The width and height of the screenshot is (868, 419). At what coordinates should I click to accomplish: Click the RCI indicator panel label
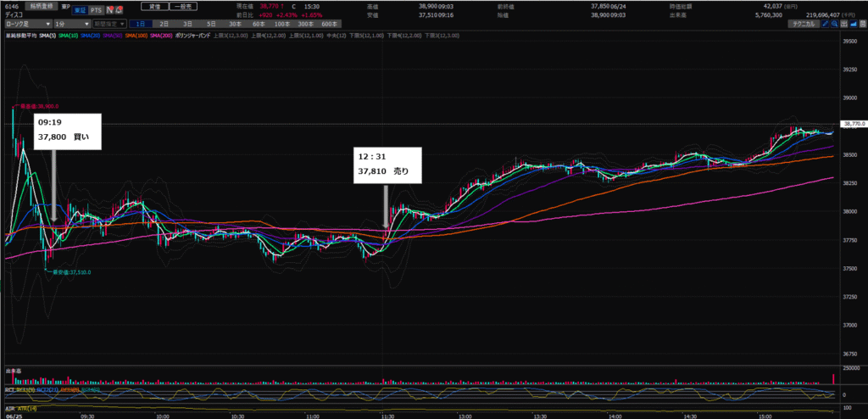click(x=9, y=389)
